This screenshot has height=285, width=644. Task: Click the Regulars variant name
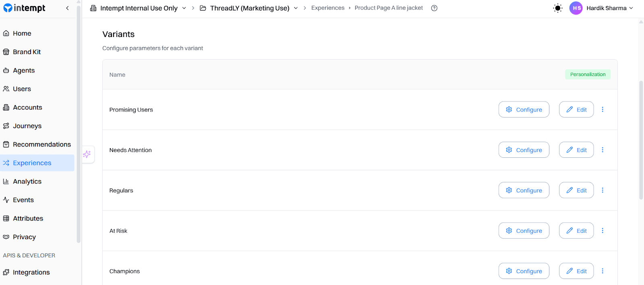(x=121, y=190)
